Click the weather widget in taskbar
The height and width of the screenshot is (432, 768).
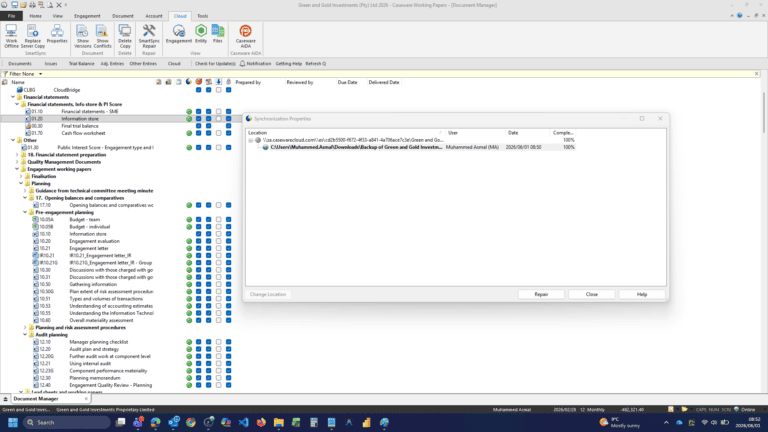[620, 422]
